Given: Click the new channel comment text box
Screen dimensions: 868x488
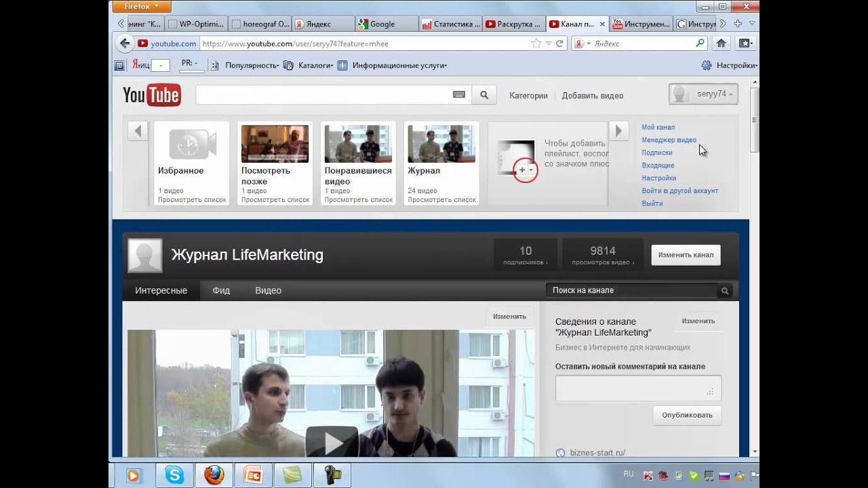Looking at the screenshot, I should (638, 388).
